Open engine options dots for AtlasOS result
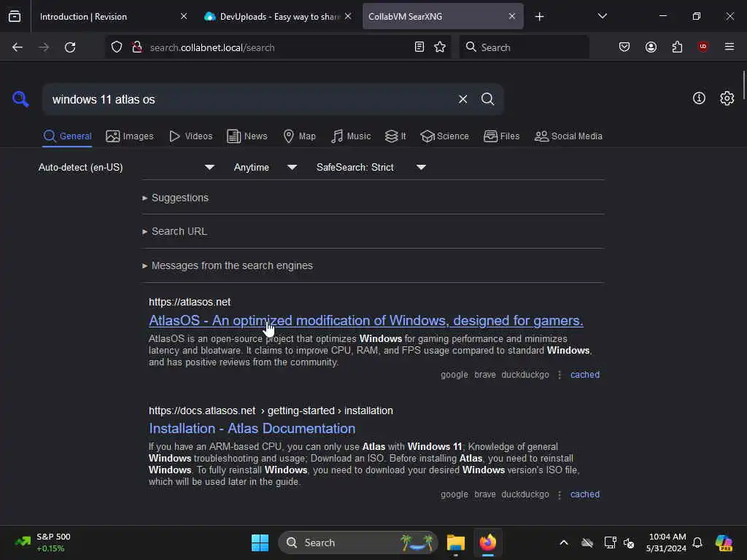 click(x=560, y=375)
